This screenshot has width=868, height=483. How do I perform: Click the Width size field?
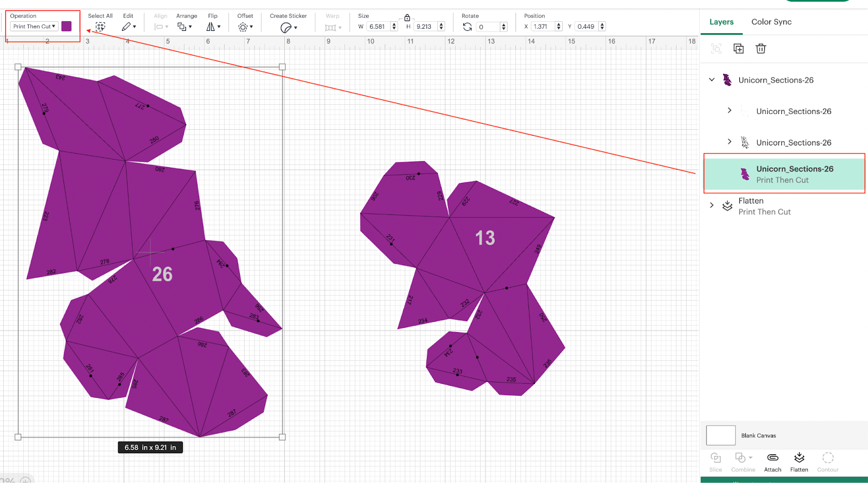[378, 27]
